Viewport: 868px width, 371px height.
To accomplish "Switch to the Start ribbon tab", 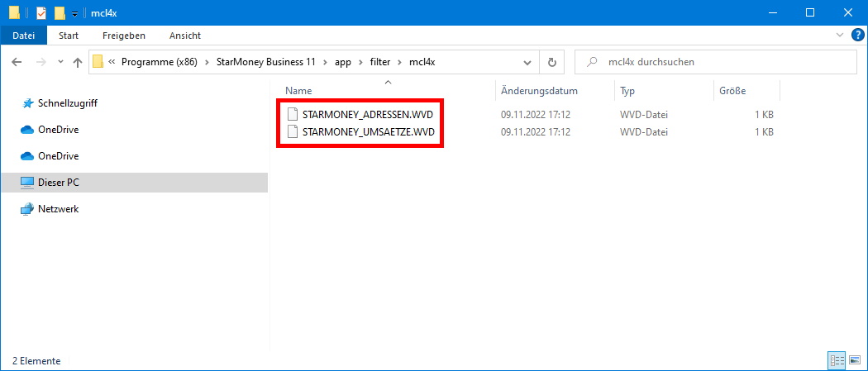I will [69, 36].
